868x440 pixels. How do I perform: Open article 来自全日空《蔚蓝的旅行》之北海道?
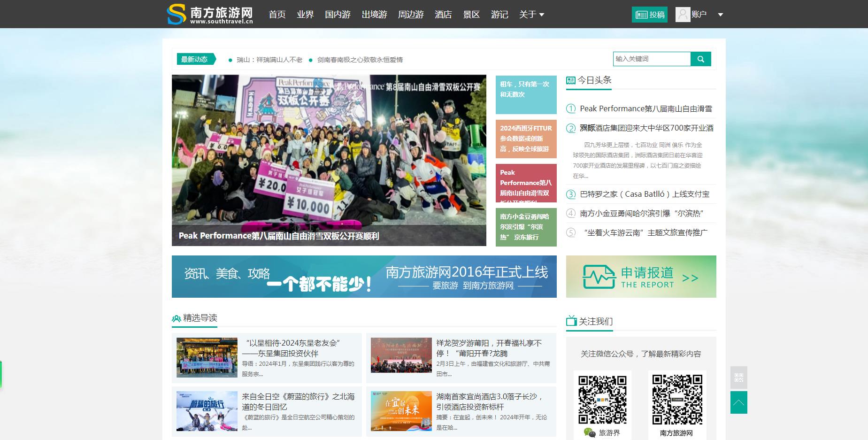point(299,401)
